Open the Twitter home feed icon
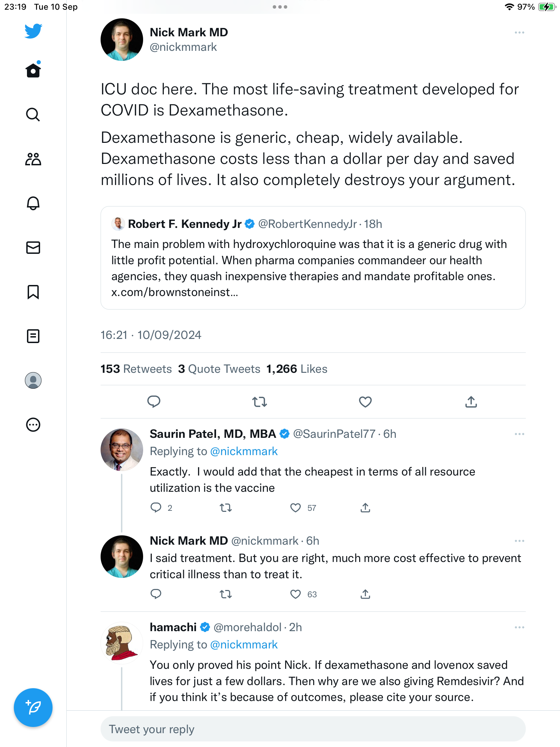This screenshot has width=560, height=747. [33, 70]
